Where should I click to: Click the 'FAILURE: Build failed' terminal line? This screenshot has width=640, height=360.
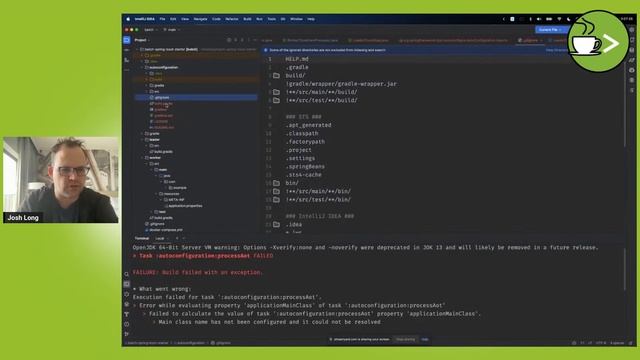pyautogui.click(x=198, y=272)
